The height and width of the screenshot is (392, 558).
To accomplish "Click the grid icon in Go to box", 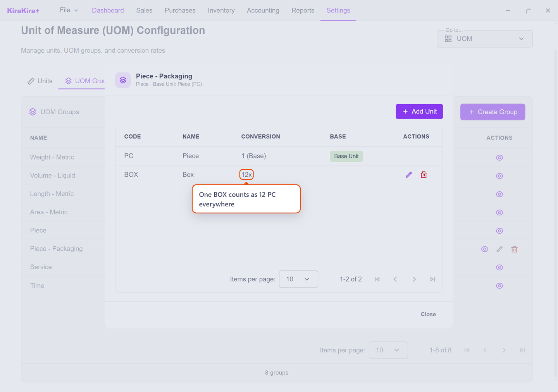I will (x=448, y=39).
